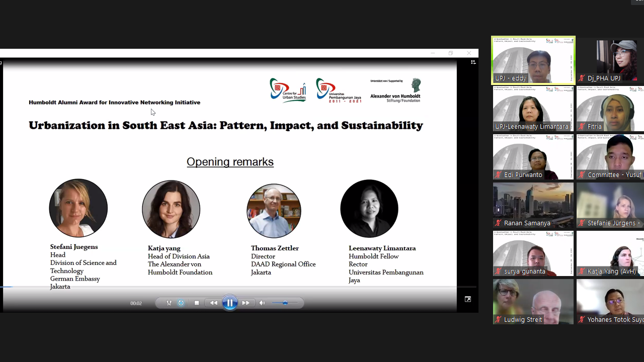Click Universitas Pembangunan Jaya logo

click(339, 90)
